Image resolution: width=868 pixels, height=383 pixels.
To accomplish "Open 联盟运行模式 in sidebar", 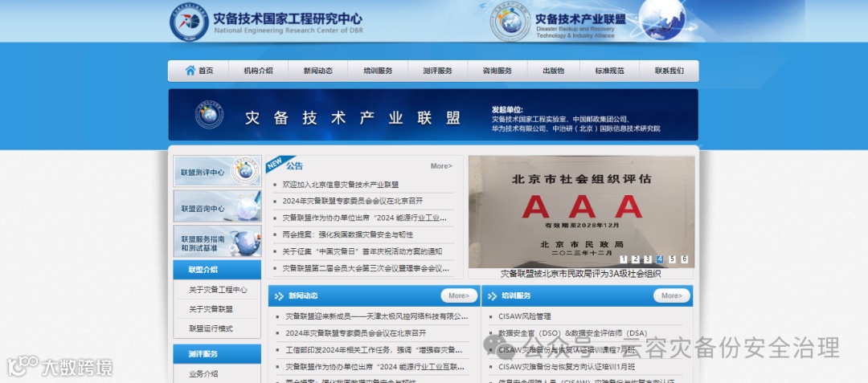I will 211,328.
